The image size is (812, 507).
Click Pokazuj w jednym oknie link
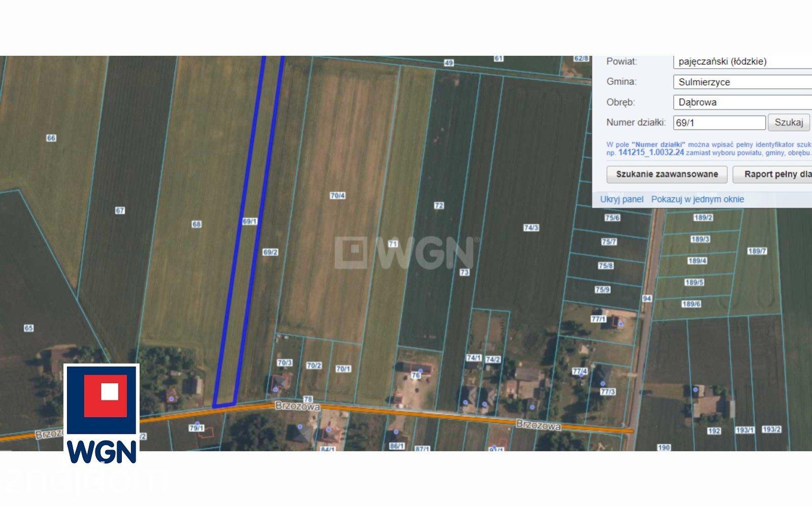click(697, 199)
